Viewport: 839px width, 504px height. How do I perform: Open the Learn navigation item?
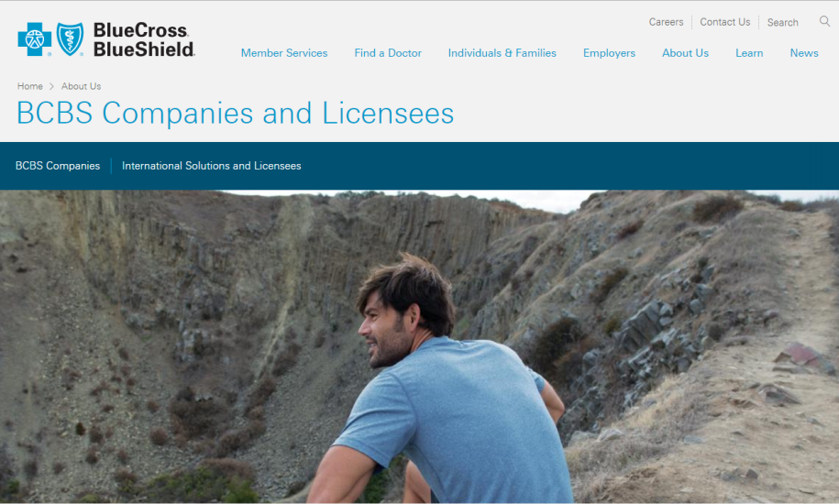coord(749,53)
